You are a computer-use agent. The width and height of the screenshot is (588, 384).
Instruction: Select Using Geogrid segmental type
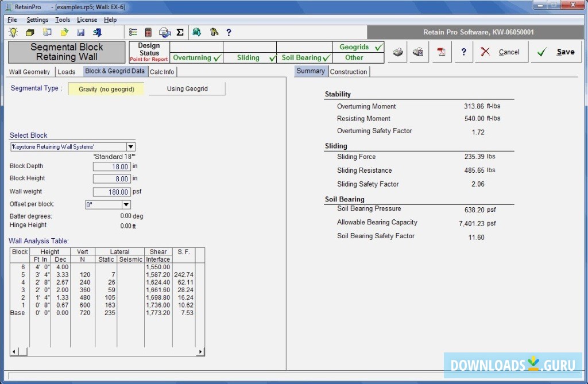pos(187,89)
